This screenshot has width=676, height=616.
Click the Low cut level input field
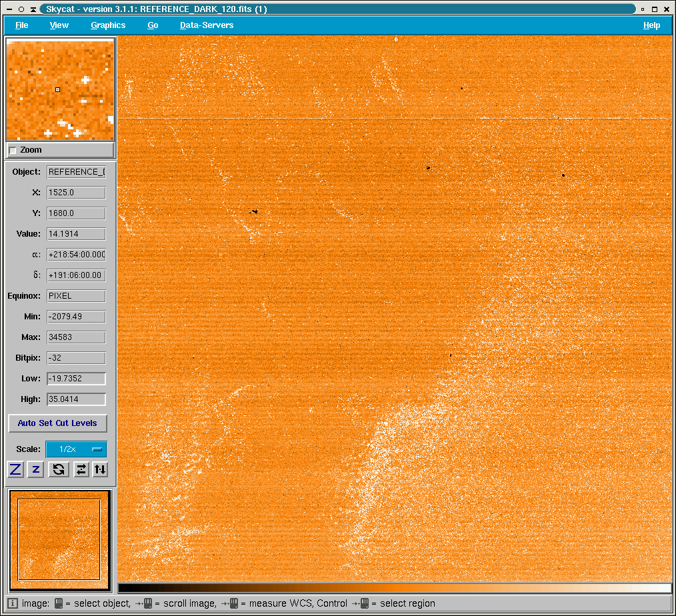[76, 379]
